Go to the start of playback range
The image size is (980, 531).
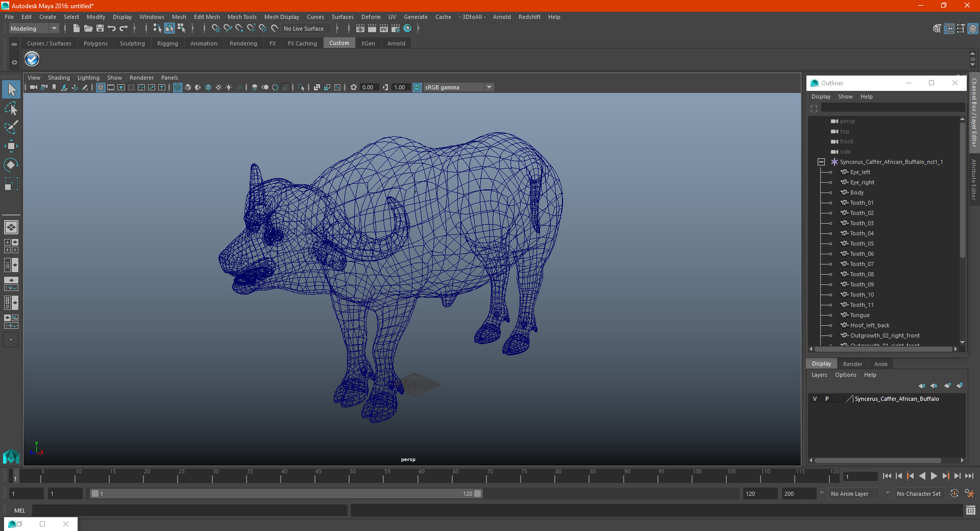point(887,476)
